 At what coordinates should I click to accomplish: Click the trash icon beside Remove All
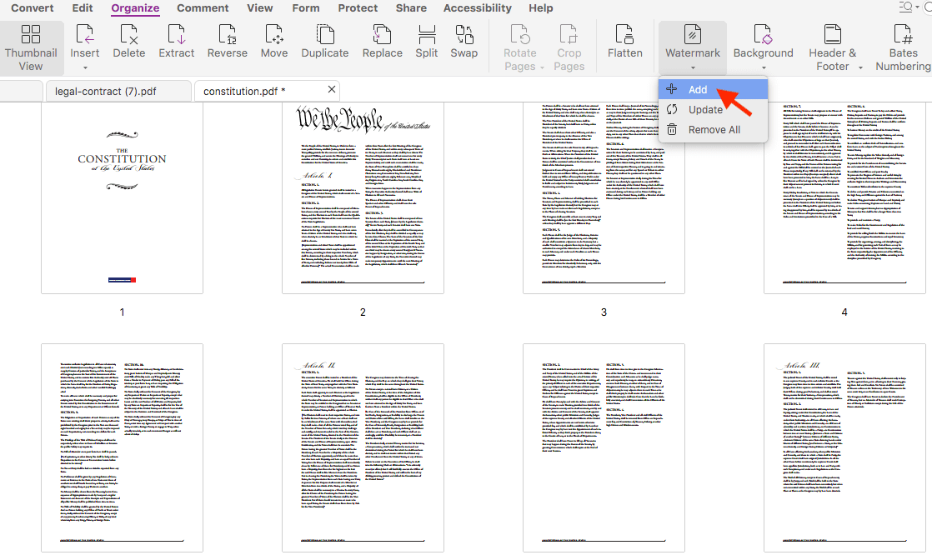tap(672, 130)
